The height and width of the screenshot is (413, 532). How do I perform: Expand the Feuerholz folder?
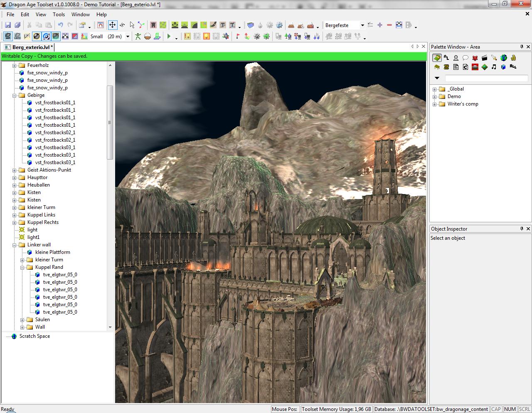pos(15,65)
